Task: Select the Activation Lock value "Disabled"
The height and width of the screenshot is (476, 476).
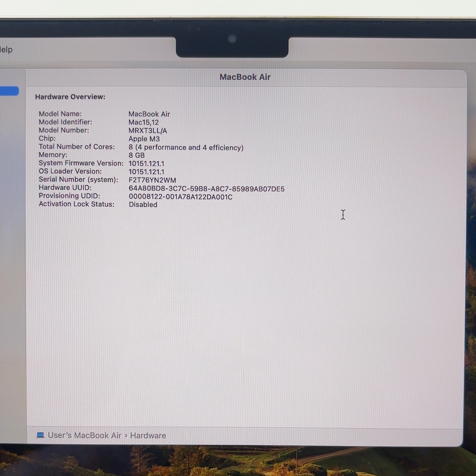Action: tap(143, 205)
